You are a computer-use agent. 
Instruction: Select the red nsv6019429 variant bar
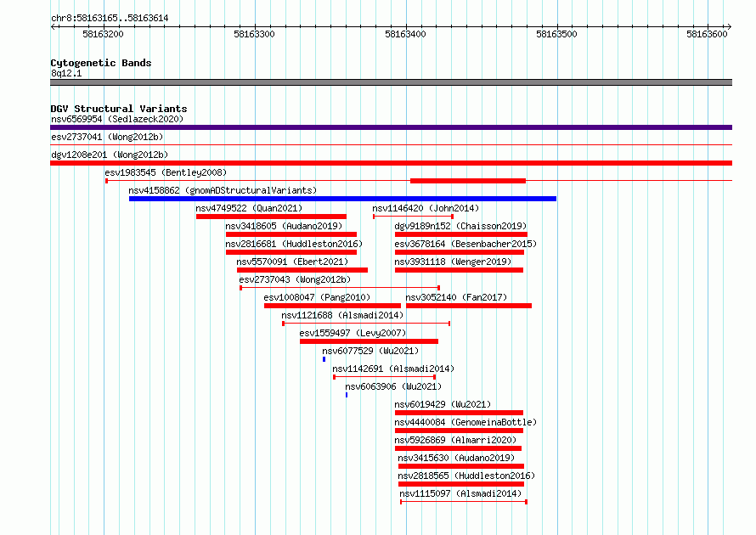[459, 413]
